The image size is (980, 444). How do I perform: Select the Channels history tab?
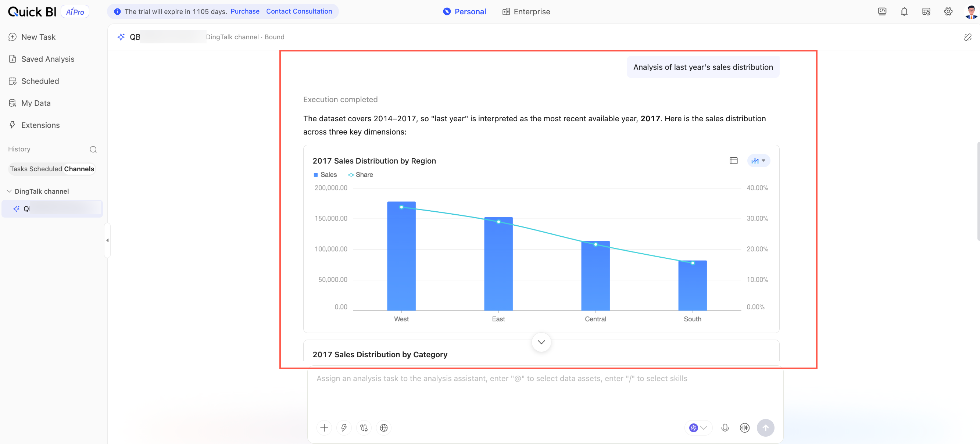coord(79,169)
